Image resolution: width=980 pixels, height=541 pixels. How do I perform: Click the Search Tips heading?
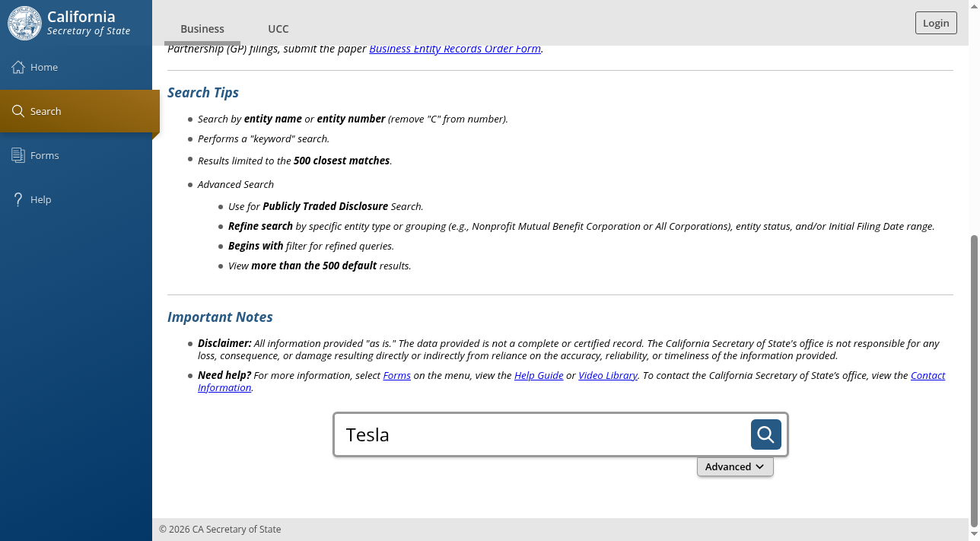203,93
